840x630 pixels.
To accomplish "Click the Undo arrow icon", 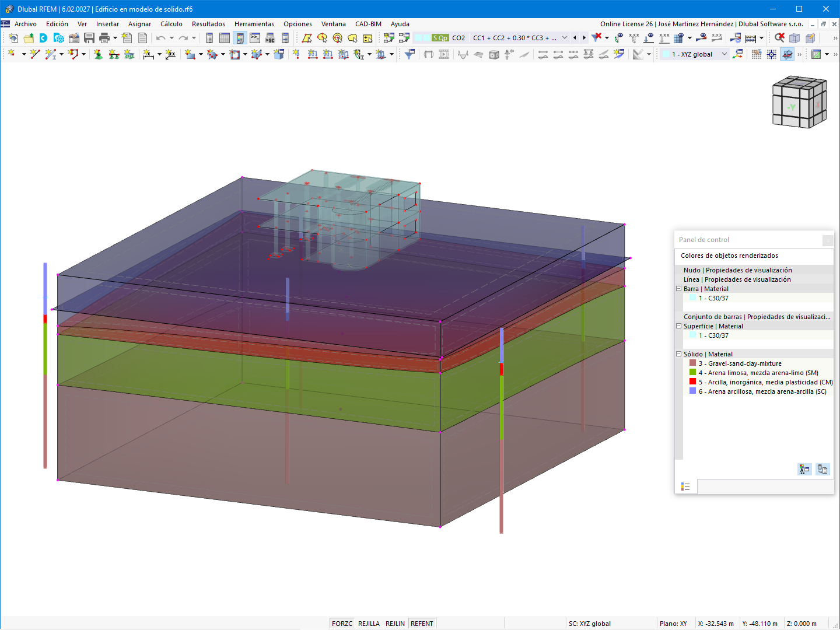I will pyautogui.click(x=160, y=38).
